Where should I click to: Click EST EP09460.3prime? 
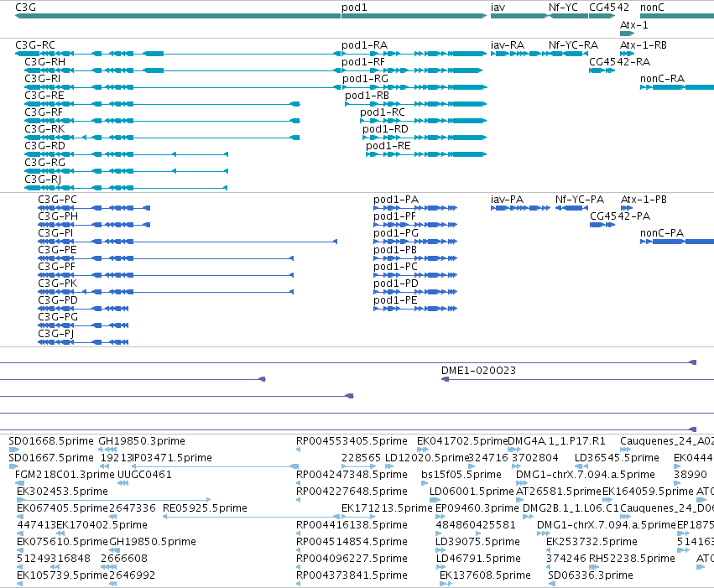440,517
